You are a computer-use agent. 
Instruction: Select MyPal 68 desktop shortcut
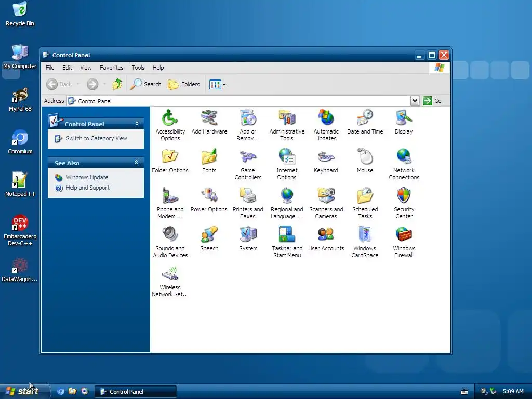click(x=20, y=100)
